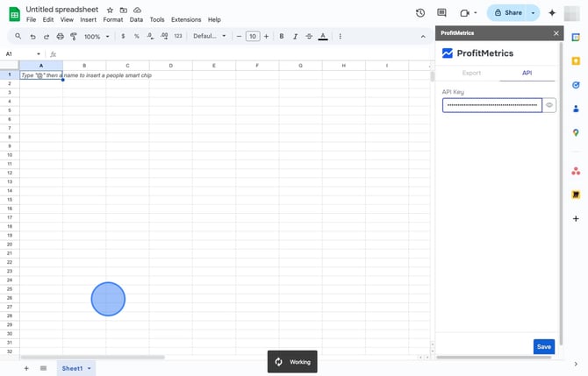Open the Help menu

[x=214, y=20]
